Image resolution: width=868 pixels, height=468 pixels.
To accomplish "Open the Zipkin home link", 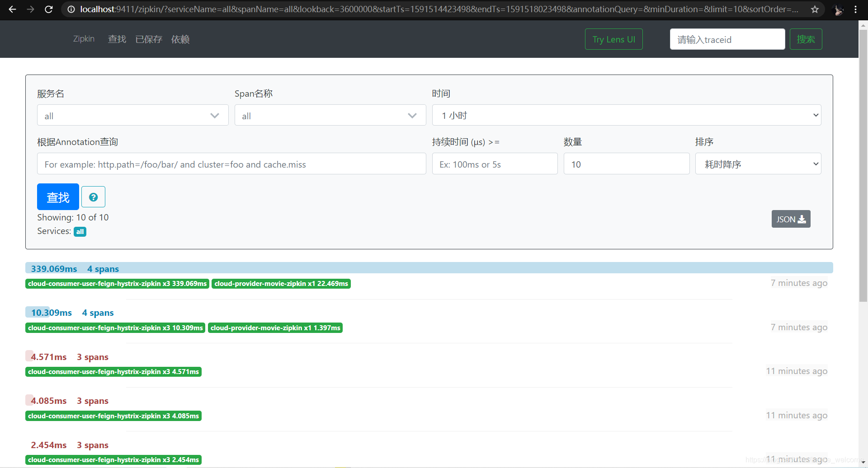I will pos(84,39).
